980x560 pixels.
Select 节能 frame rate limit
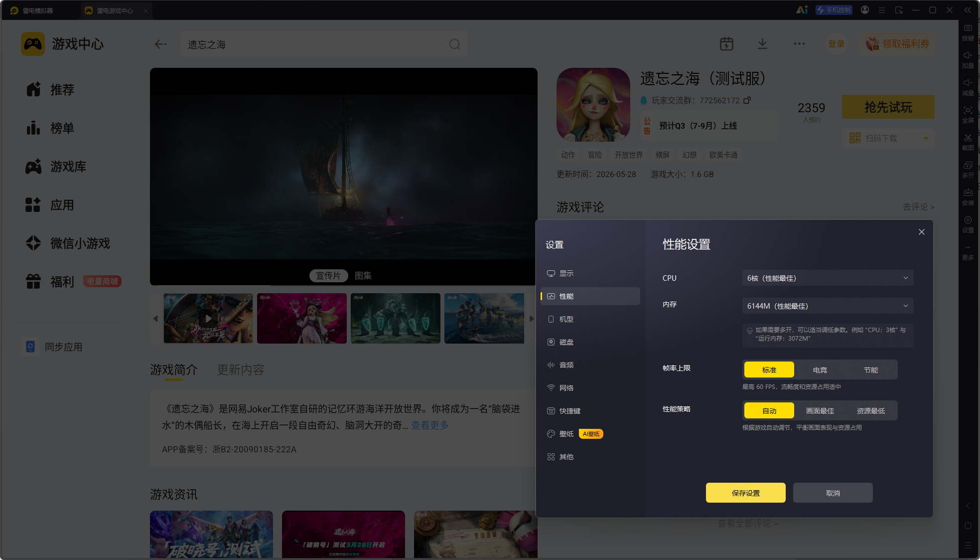pos(871,370)
